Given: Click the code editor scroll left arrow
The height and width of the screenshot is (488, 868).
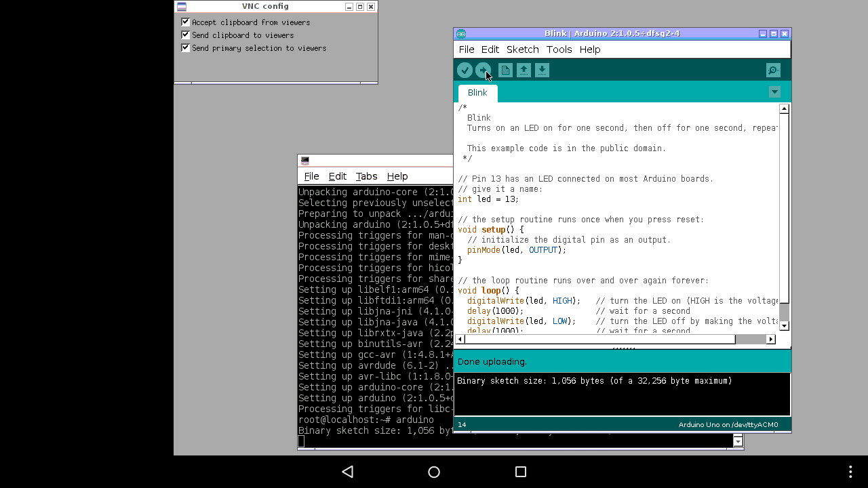Looking at the screenshot, I should point(460,339).
